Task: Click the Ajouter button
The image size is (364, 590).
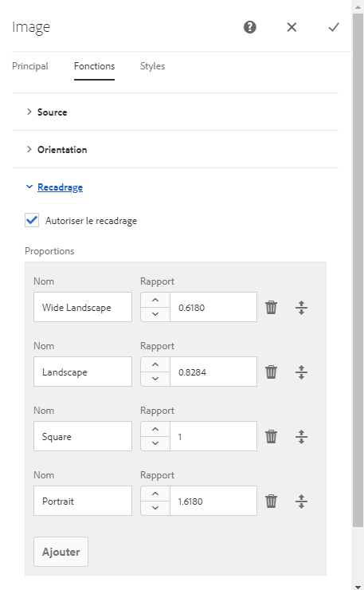Action: pos(61,552)
